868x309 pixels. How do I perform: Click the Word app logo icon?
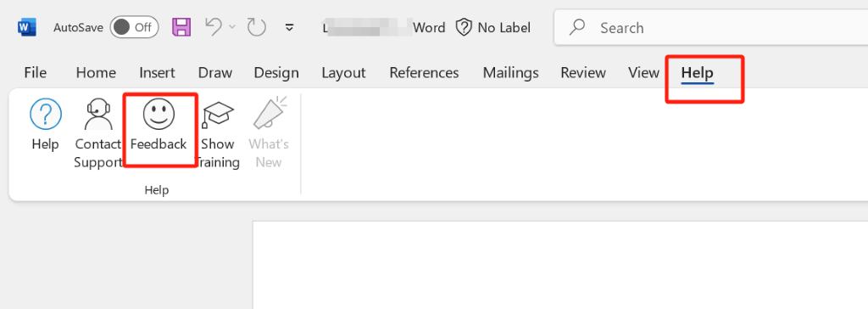pos(26,27)
